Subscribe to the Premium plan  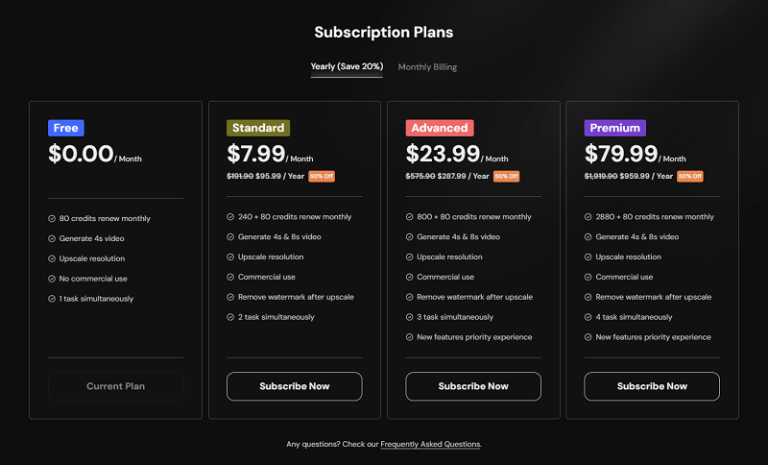point(652,386)
